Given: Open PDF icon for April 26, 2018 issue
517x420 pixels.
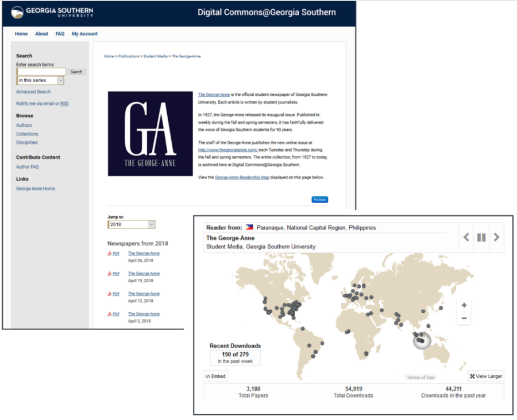Looking at the screenshot, I should 109,253.
